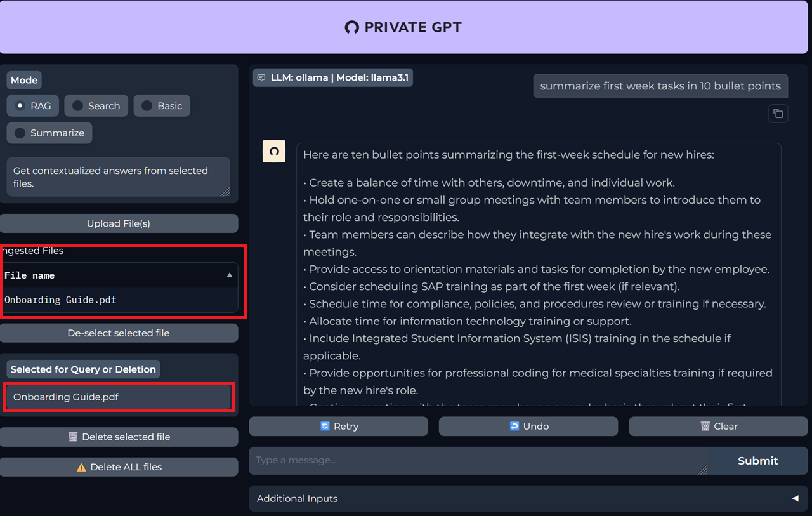The height and width of the screenshot is (516, 812).
Task: Choose the Summarize mode option
Action: tap(20, 133)
